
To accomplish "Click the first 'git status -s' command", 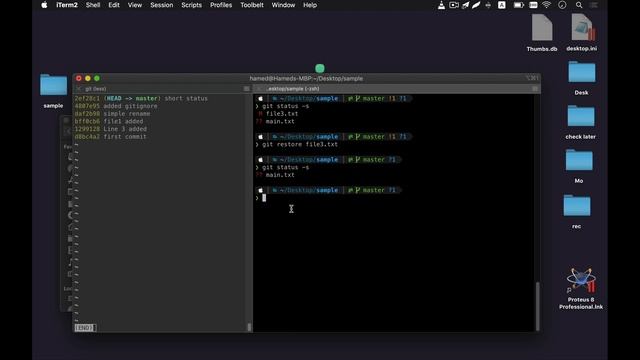I will point(286,106).
